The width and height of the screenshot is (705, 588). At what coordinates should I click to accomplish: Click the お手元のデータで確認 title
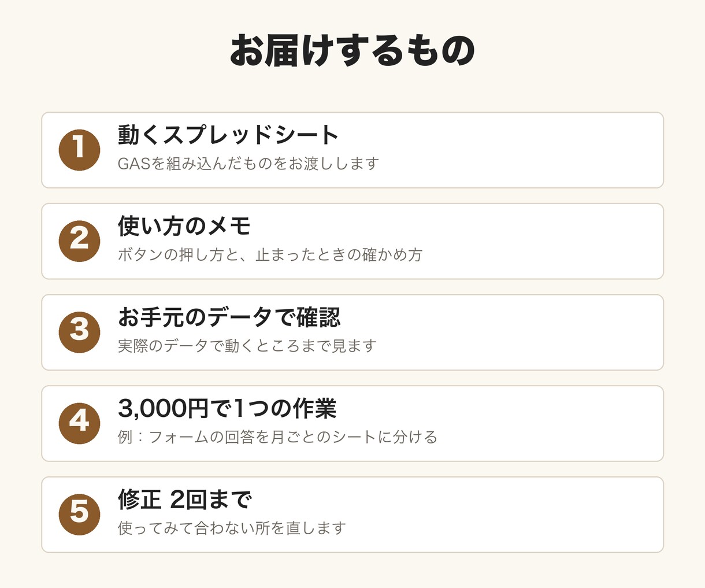tap(229, 317)
